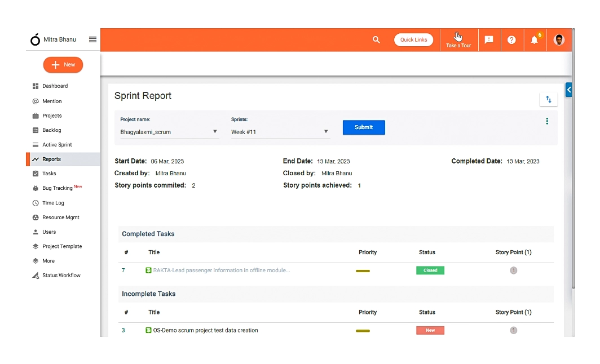The width and height of the screenshot is (600, 364).
Task: Click the search magnifier icon
Action: point(376,39)
